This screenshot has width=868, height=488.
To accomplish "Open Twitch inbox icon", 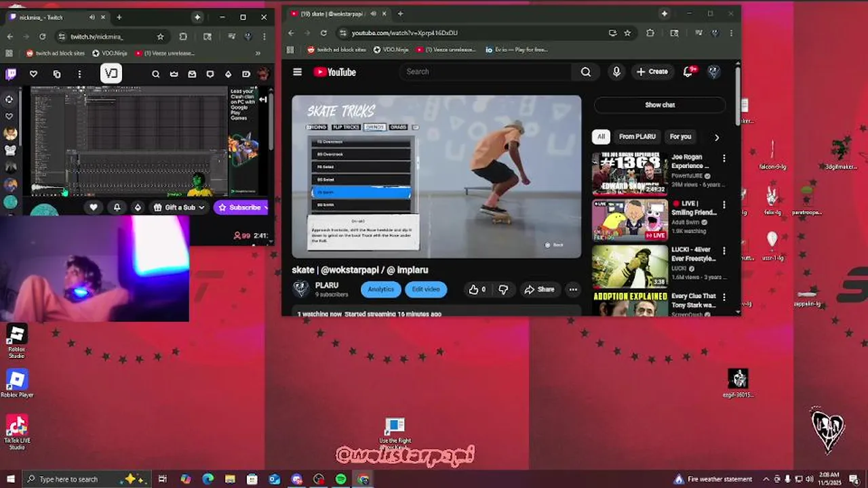I will [192, 74].
